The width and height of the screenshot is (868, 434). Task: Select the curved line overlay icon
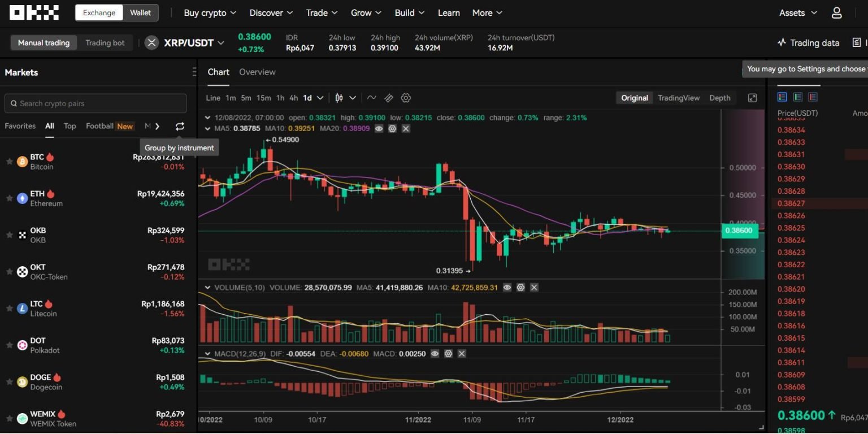point(371,98)
